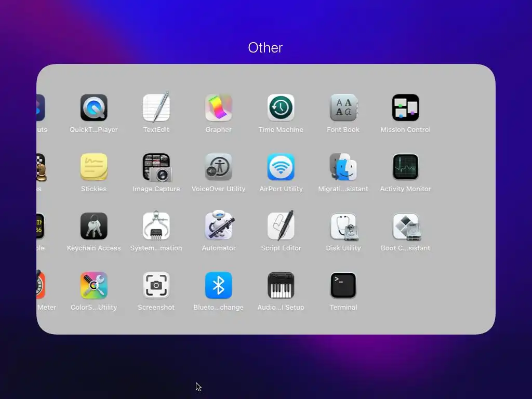Launch Terminal app
This screenshot has height=399, width=532.
point(343,285)
